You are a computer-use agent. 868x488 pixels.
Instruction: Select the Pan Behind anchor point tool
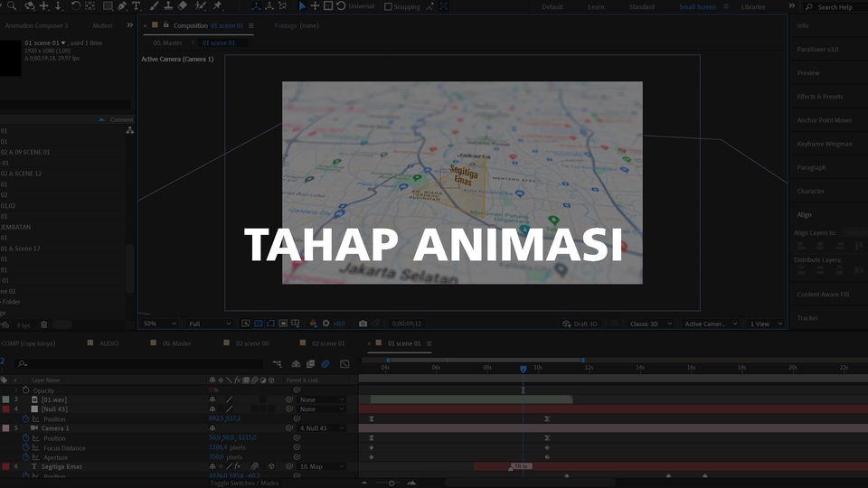pyautogui.click(x=90, y=6)
